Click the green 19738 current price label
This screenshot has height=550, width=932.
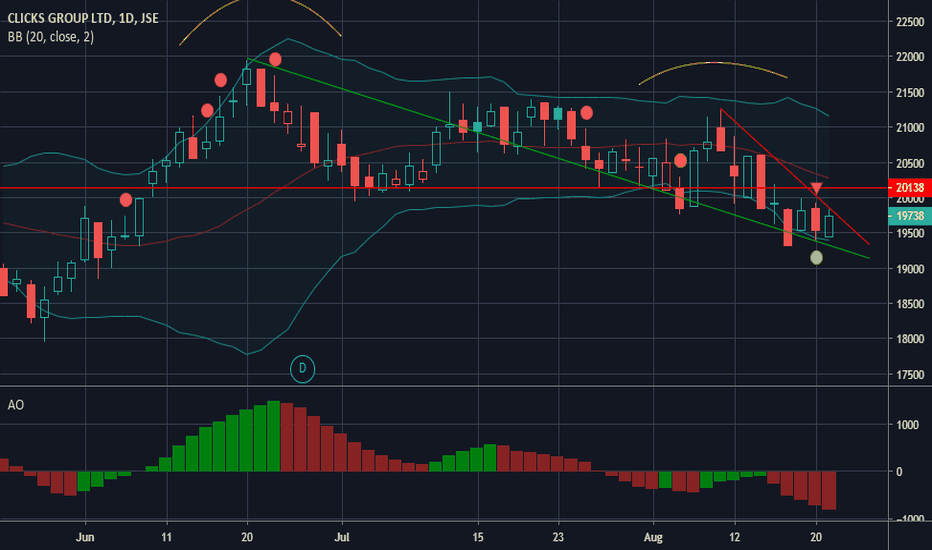click(909, 216)
